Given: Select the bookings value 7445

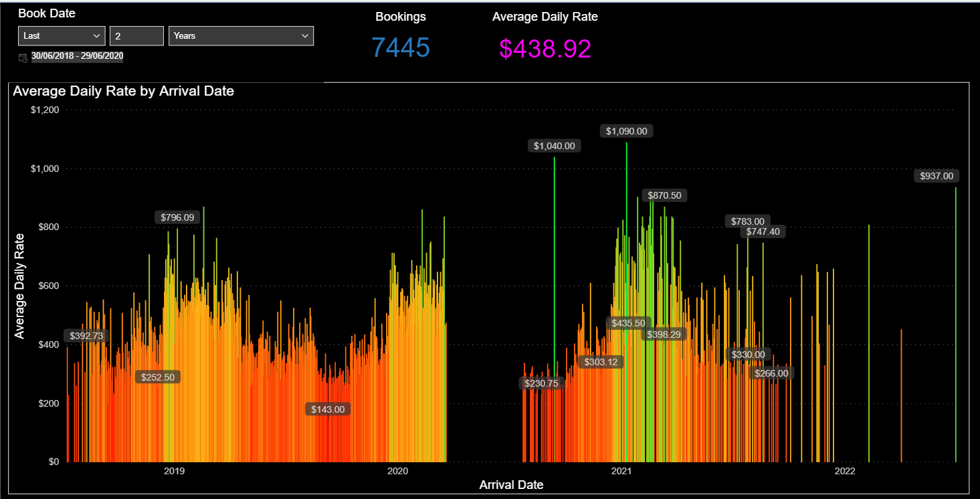Looking at the screenshot, I should 401,47.
